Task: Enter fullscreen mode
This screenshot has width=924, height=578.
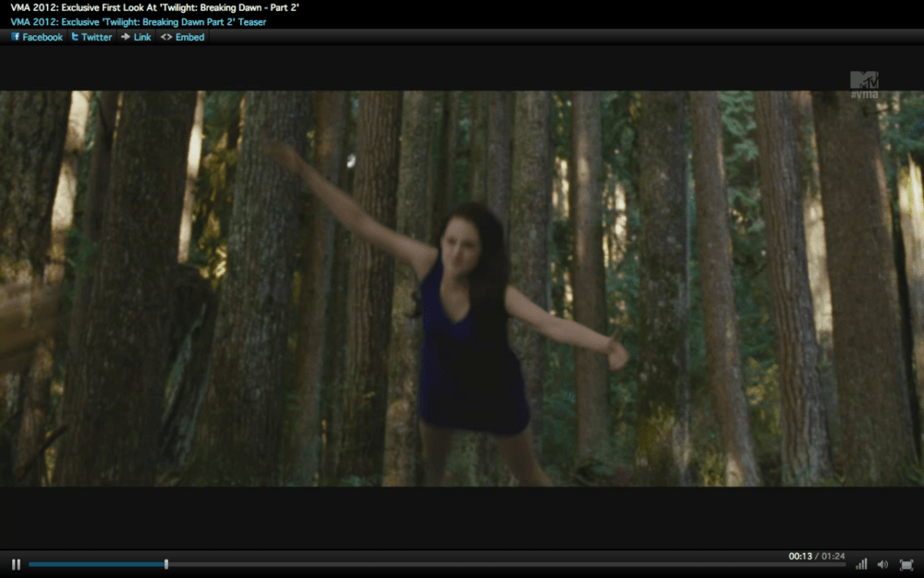Action: coord(906,564)
